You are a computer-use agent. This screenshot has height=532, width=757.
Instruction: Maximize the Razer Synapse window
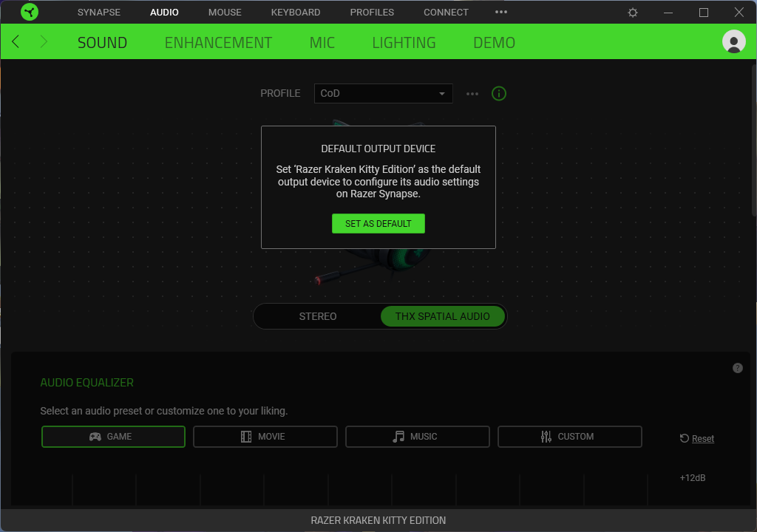pyautogui.click(x=704, y=13)
